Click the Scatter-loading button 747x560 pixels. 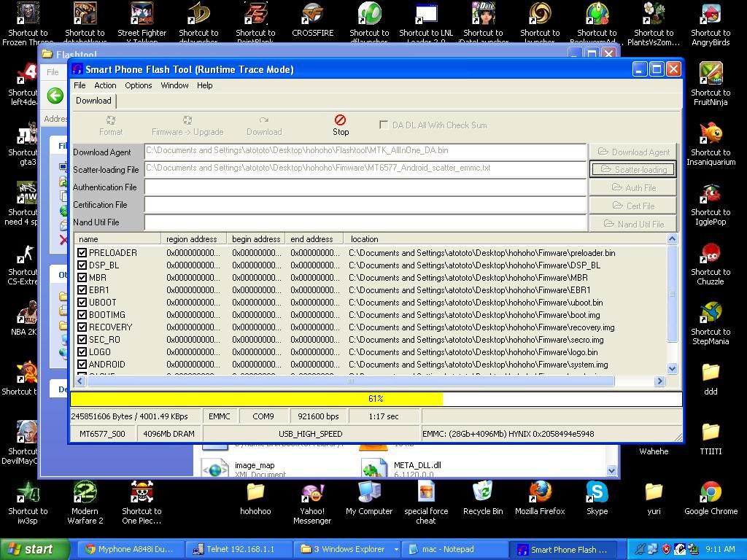pos(632,169)
